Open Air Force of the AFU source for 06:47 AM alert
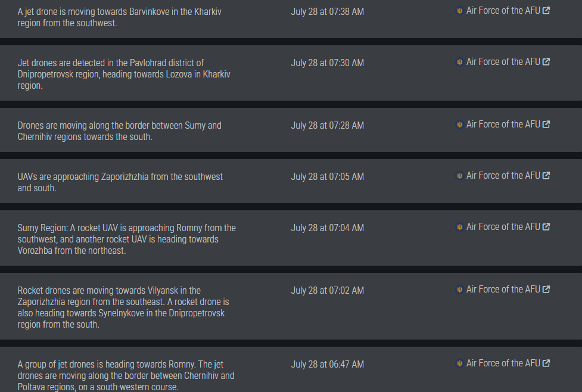This screenshot has width=582, height=392. pos(503,363)
